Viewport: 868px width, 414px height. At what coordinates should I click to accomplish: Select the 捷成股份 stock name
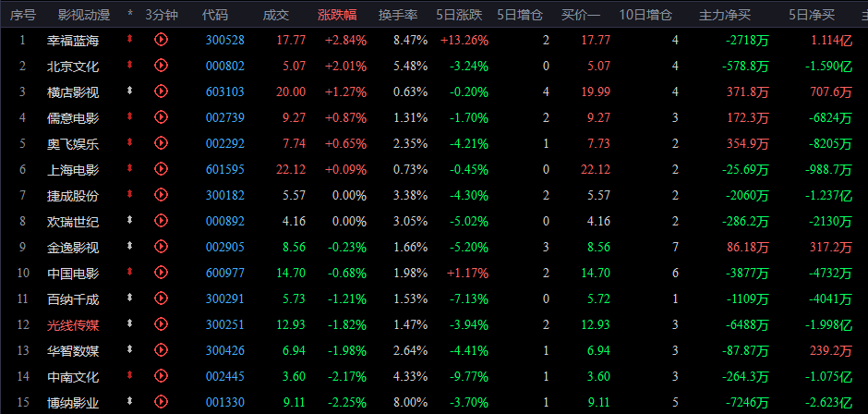click(73, 195)
